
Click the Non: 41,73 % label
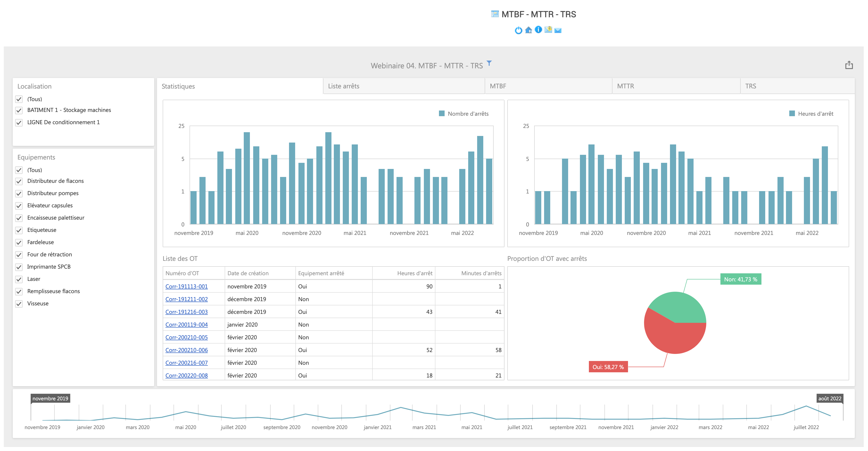pos(741,279)
